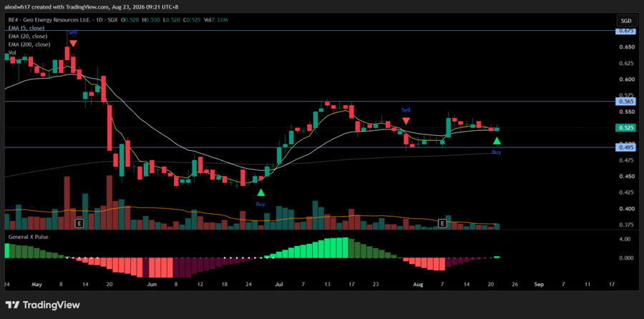
Task: Click the Vol indicator legend label
Action: click(12, 52)
